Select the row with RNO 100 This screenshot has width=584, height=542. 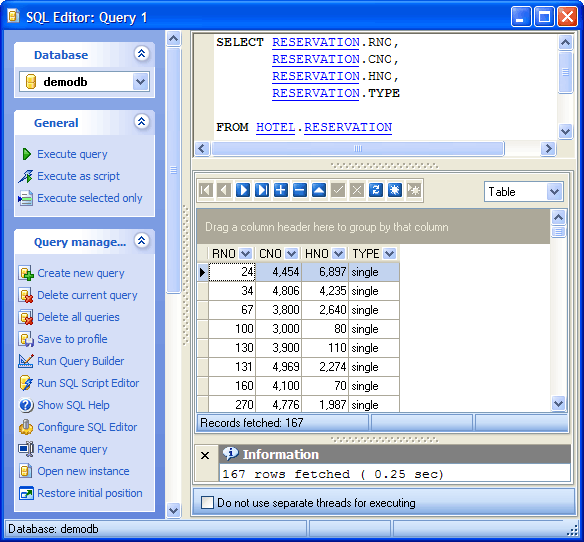[x=298, y=329]
